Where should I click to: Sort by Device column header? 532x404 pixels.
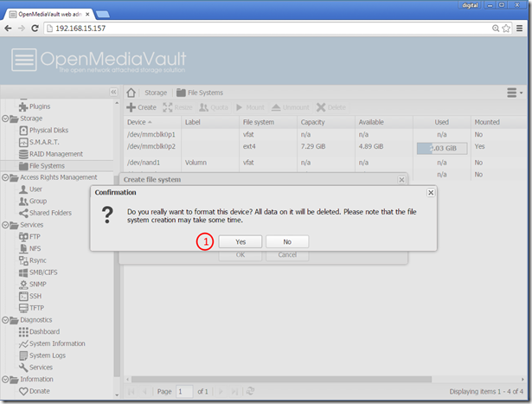[x=152, y=122]
